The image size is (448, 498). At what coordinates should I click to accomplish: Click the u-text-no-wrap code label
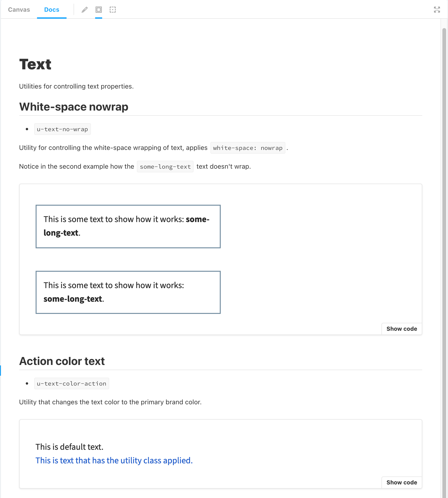(x=63, y=129)
